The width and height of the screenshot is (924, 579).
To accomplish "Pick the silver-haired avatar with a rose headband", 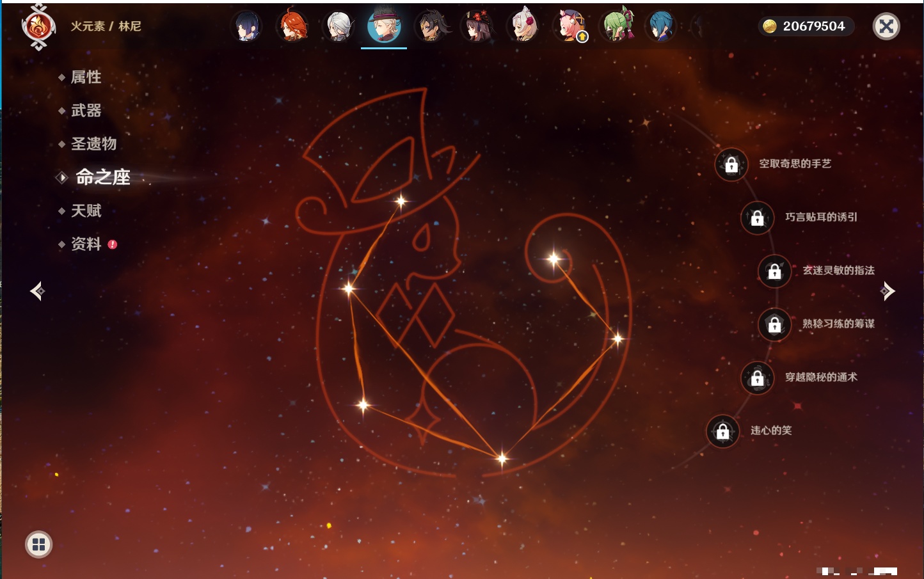I will (523, 27).
